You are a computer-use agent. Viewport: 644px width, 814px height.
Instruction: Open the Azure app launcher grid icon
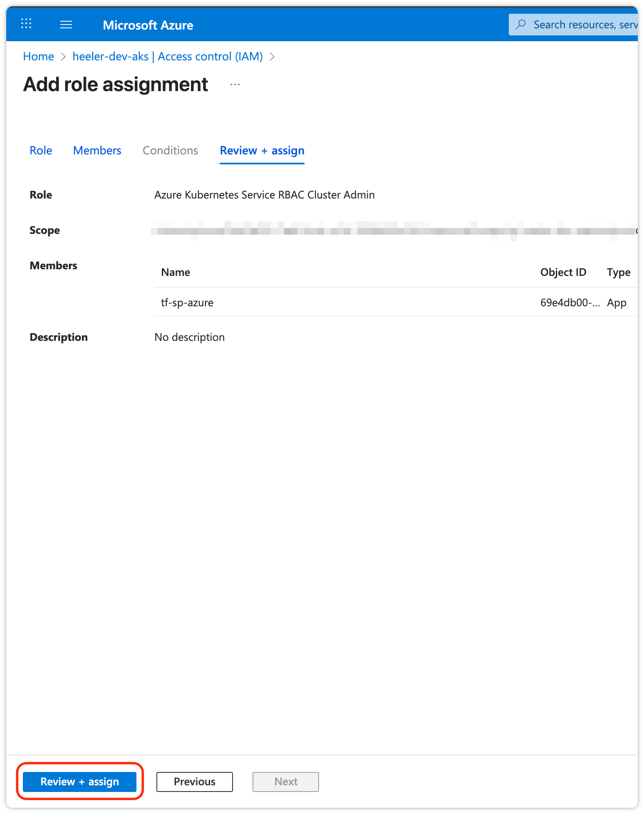coord(26,24)
